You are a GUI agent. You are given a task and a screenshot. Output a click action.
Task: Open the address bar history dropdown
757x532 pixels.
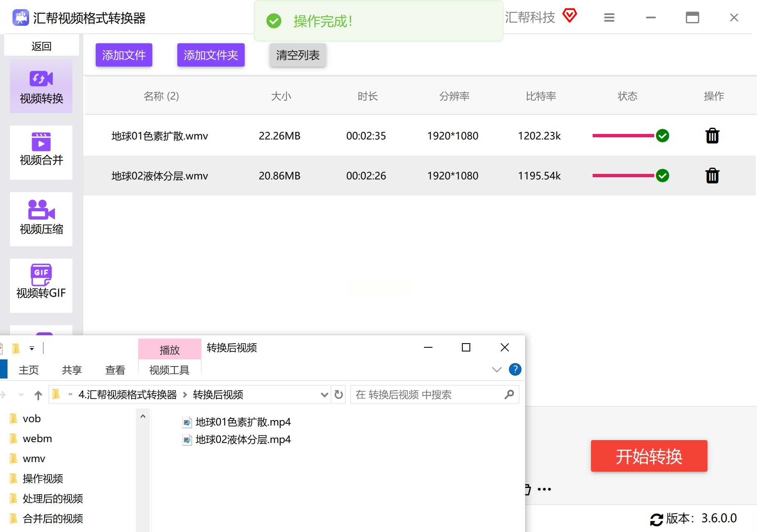(x=324, y=395)
